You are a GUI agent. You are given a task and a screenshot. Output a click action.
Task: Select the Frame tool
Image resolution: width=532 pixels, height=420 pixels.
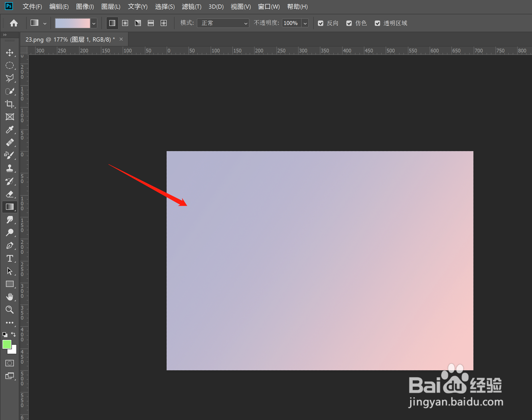pyautogui.click(x=10, y=117)
